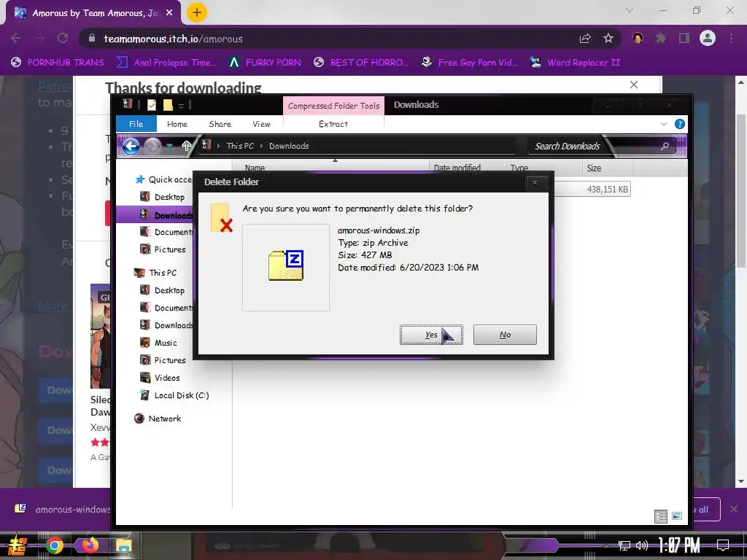Open Explorer help question mark icon
The width and height of the screenshot is (747, 560).
pyautogui.click(x=680, y=124)
